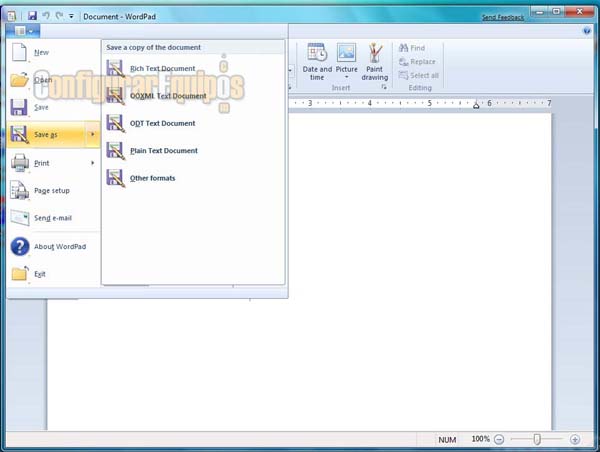Click the NUM status bar indicator
This screenshot has height=452, width=600.
coord(447,440)
